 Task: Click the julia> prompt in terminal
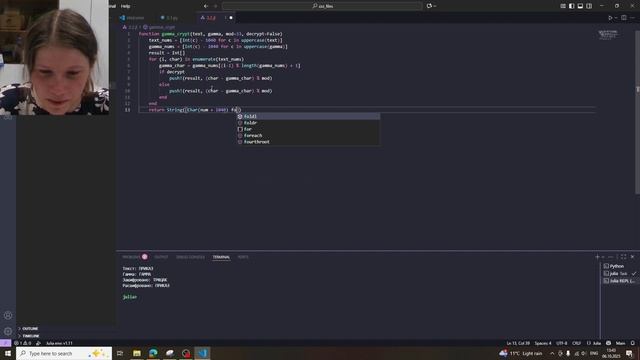point(130,297)
